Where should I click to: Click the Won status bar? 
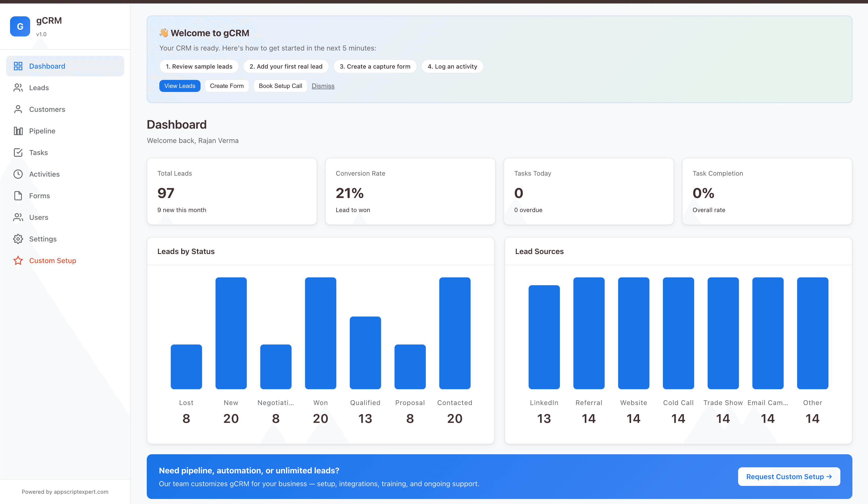(321, 333)
